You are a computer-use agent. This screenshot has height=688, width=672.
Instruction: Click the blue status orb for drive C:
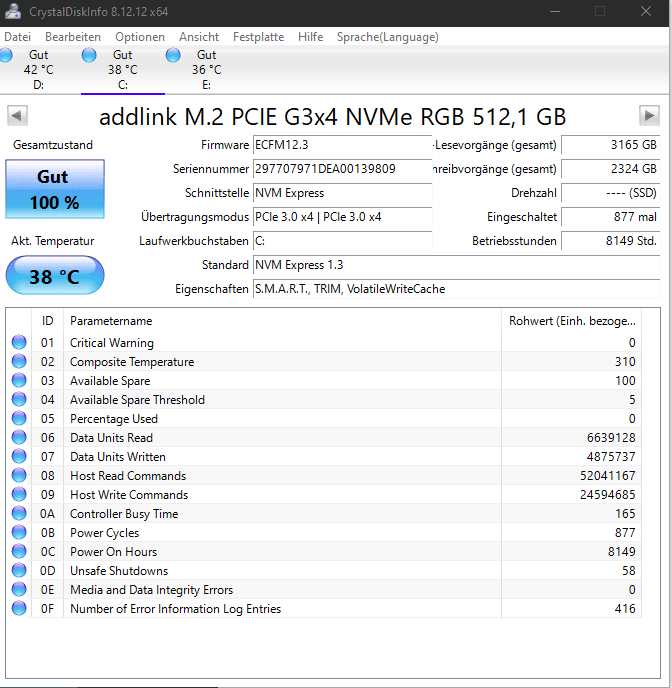tap(89, 55)
